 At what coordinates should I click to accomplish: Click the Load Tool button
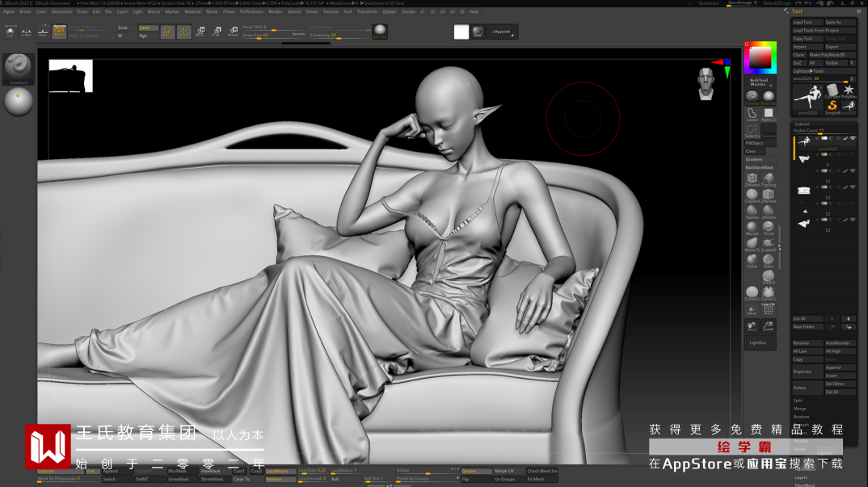(x=807, y=22)
